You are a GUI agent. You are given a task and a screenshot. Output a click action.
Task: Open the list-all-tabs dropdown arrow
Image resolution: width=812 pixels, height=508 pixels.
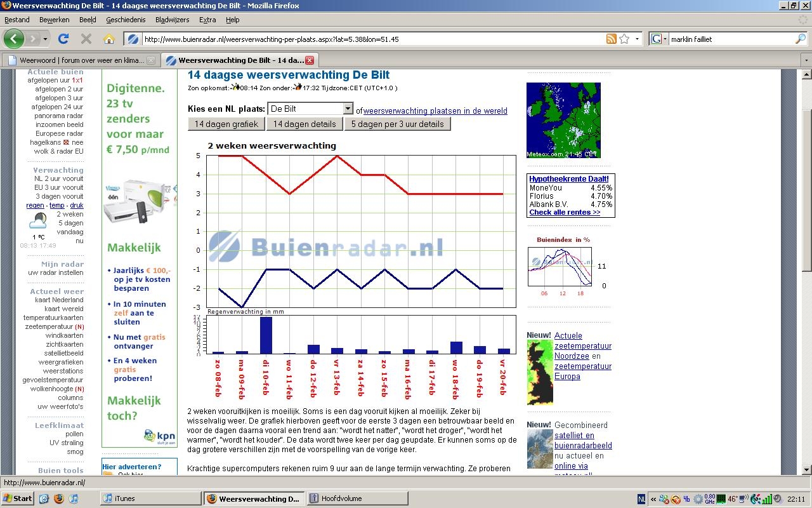click(x=806, y=60)
